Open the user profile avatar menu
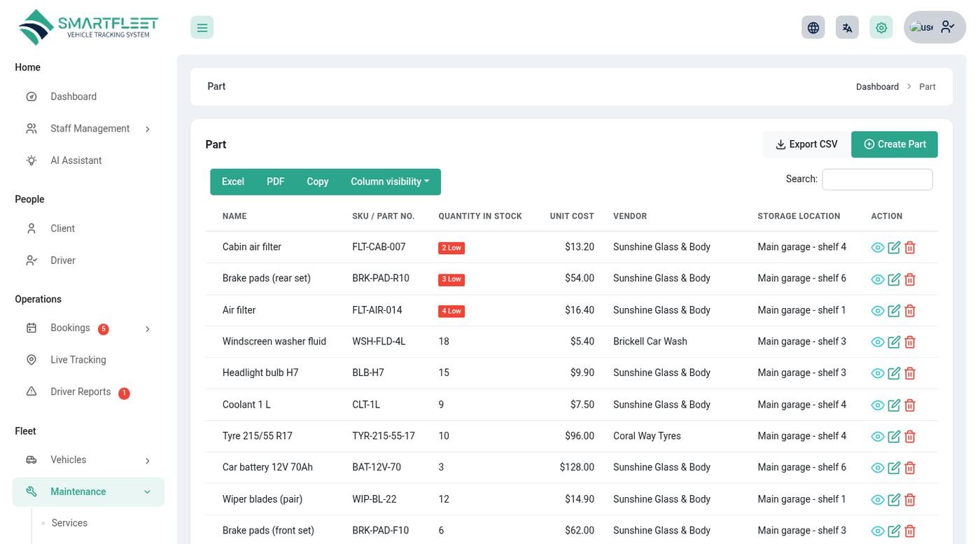The width and height of the screenshot is (980, 544). [934, 27]
